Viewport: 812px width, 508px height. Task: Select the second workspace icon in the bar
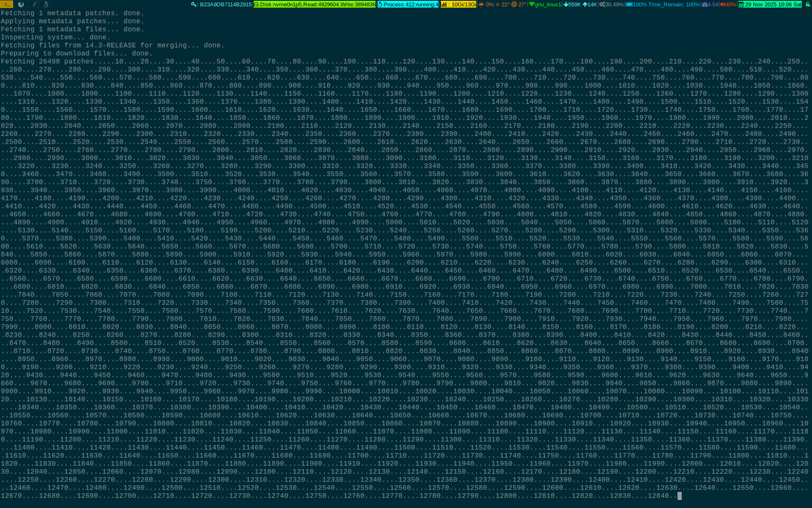pos(21,5)
